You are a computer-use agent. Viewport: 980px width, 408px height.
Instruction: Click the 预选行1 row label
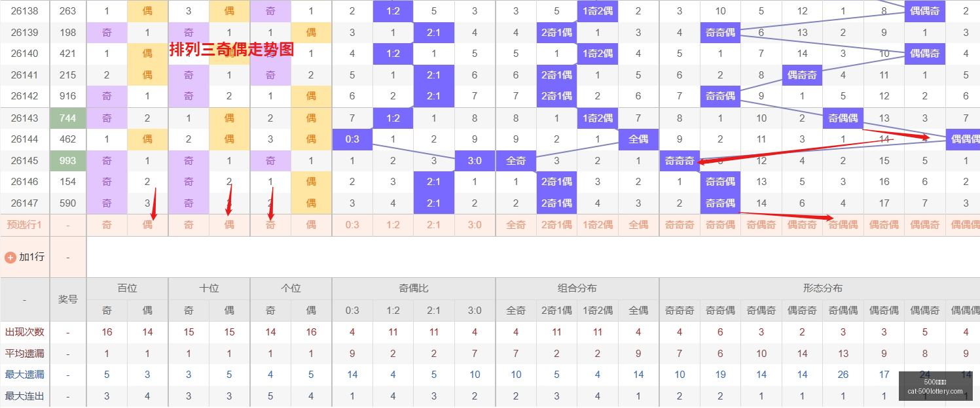(x=25, y=225)
